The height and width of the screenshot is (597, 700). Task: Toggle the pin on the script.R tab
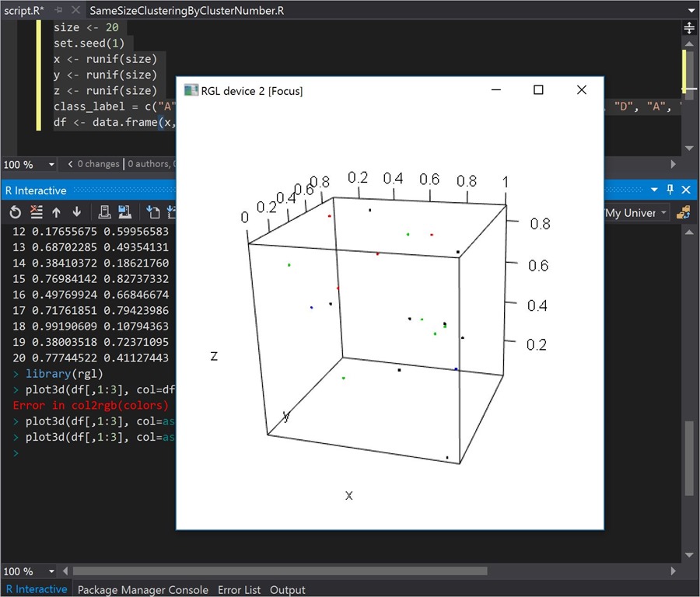[x=58, y=10]
